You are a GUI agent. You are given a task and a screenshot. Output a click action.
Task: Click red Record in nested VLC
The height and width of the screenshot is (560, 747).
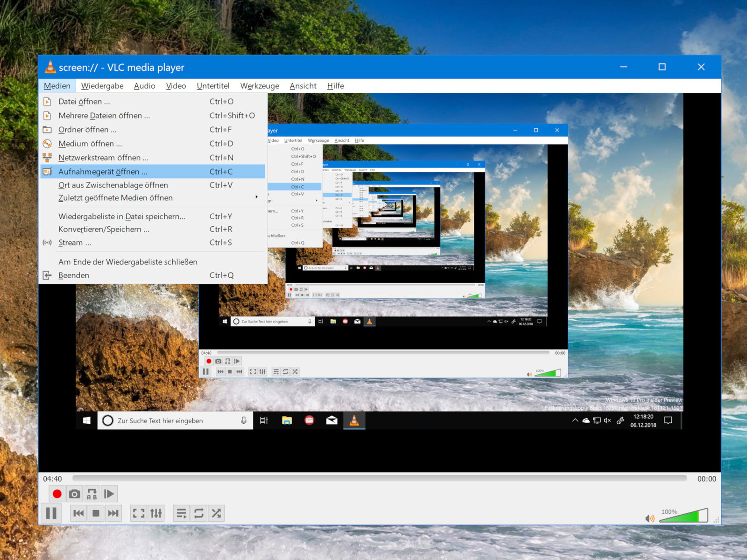(209, 361)
